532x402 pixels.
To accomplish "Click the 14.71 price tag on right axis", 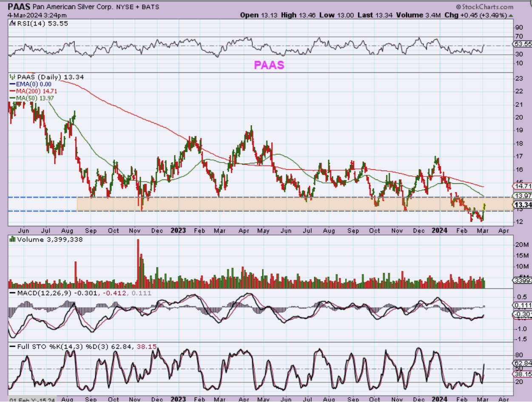I will [x=522, y=186].
